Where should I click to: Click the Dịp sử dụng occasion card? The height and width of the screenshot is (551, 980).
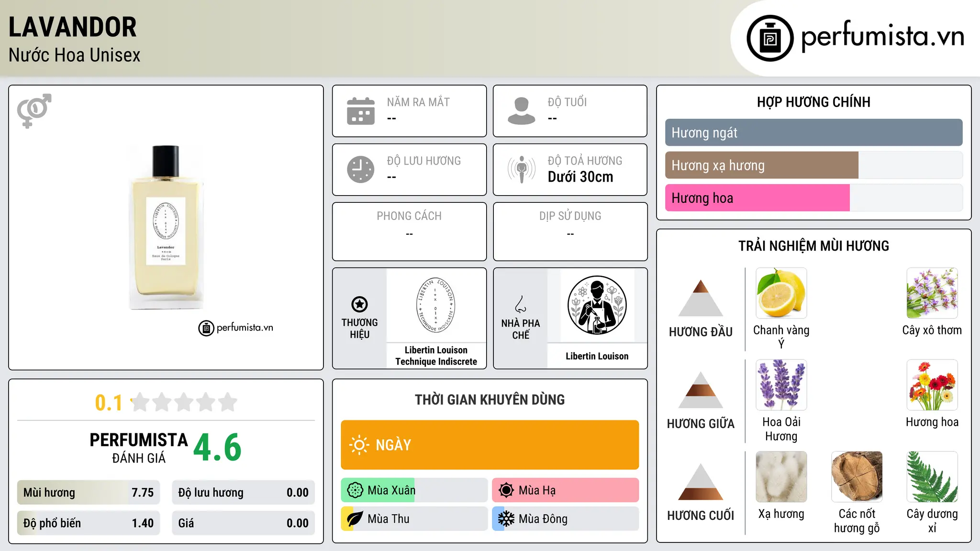(x=570, y=231)
